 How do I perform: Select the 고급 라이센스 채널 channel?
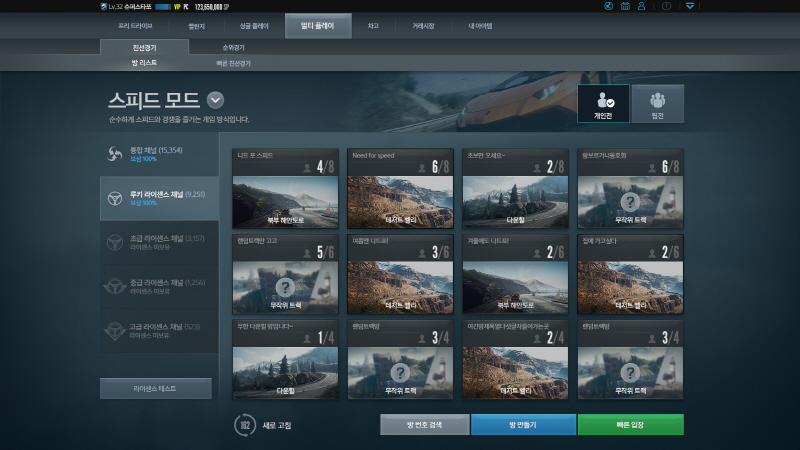[x=160, y=331]
